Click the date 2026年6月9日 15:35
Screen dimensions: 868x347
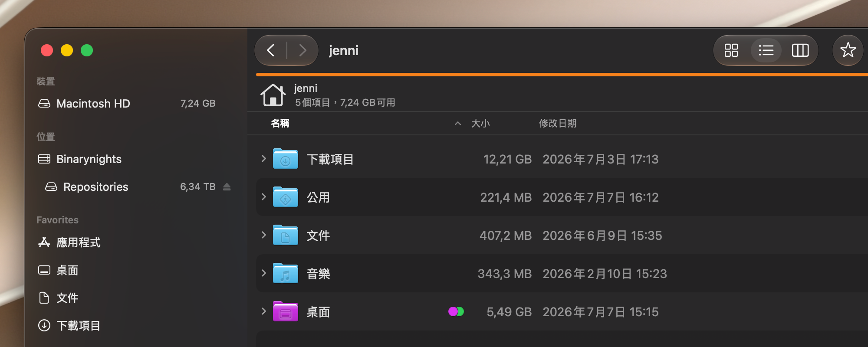(x=602, y=236)
